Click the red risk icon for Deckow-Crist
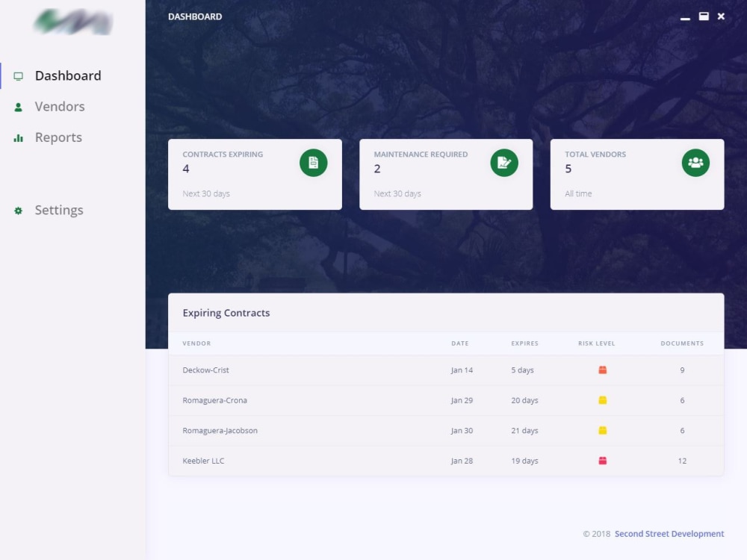Screen dimensions: 747x560 tap(602, 370)
